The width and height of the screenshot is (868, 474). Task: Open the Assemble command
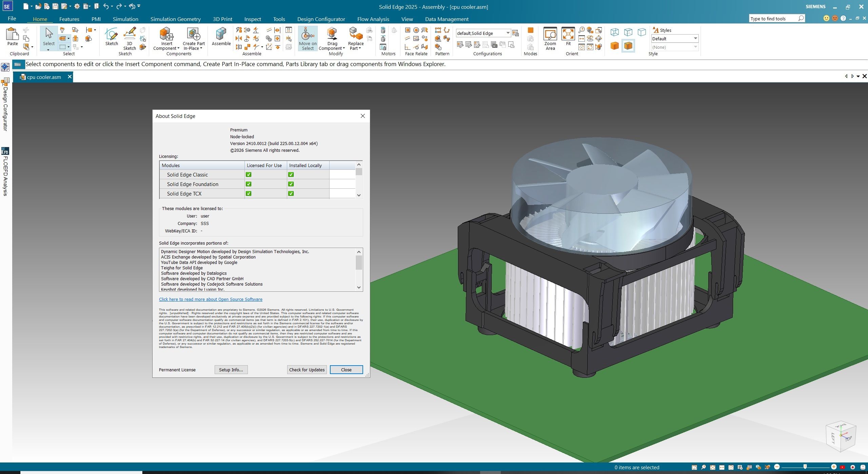tap(221, 37)
